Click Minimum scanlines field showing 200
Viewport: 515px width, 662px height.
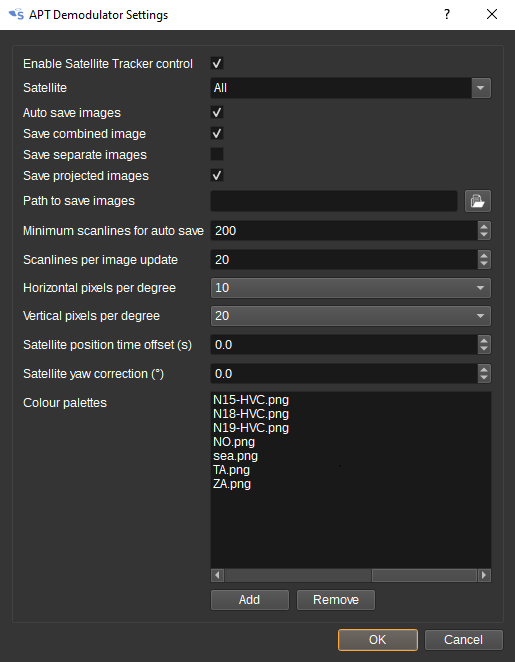(344, 231)
